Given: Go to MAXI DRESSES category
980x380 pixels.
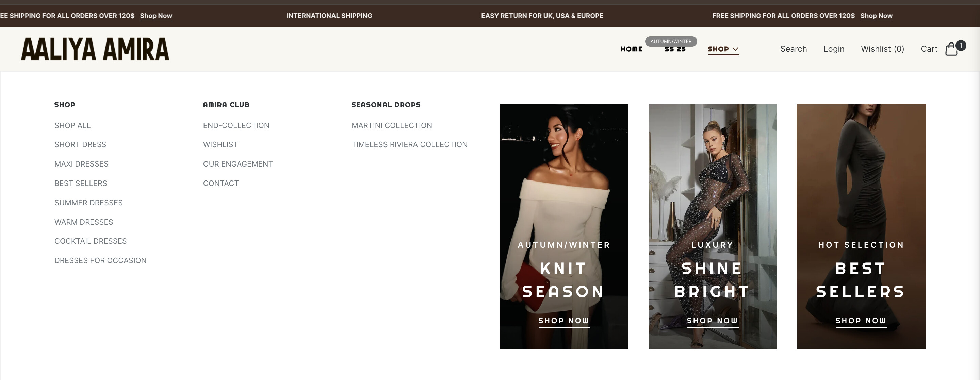Looking at the screenshot, I should [x=81, y=164].
